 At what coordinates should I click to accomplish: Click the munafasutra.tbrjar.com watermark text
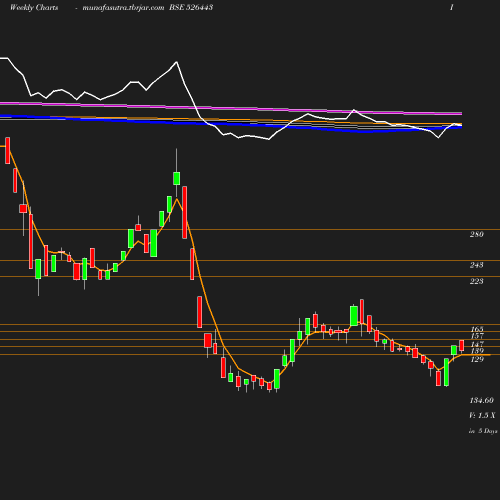pos(123,8)
